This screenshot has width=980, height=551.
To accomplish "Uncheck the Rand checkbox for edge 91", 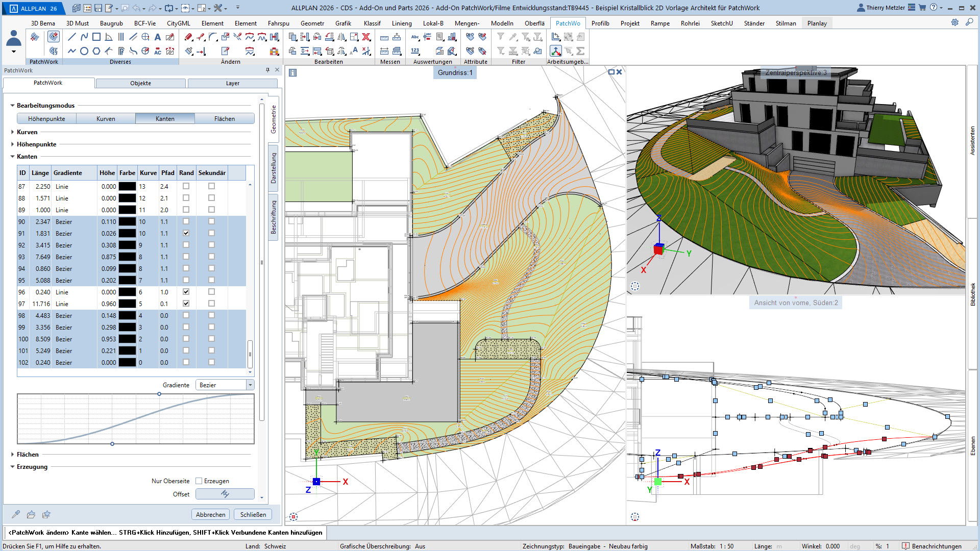I will pyautogui.click(x=186, y=233).
